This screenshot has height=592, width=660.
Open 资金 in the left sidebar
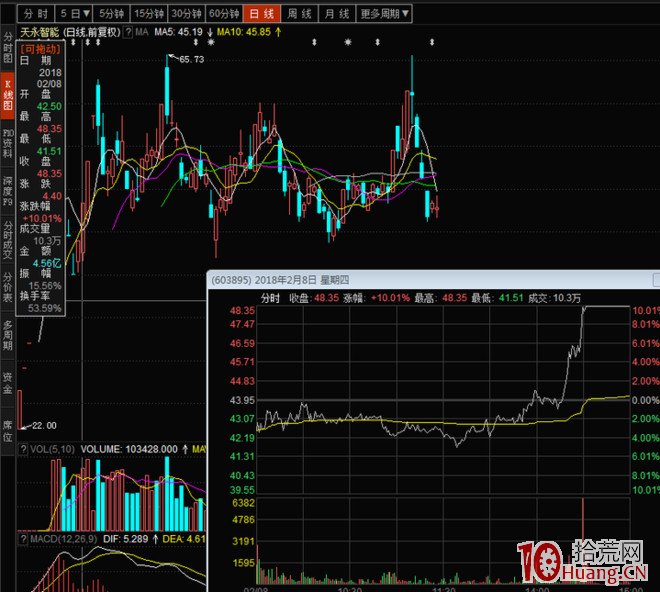click(8, 382)
